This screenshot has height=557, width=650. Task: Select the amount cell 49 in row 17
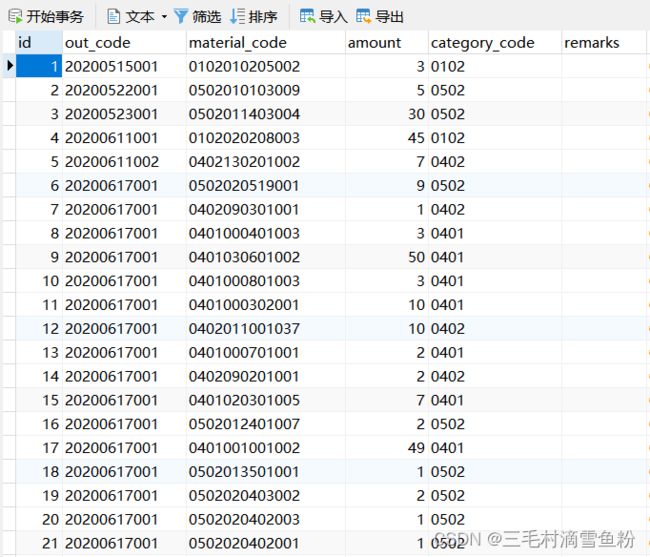[x=387, y=447]
